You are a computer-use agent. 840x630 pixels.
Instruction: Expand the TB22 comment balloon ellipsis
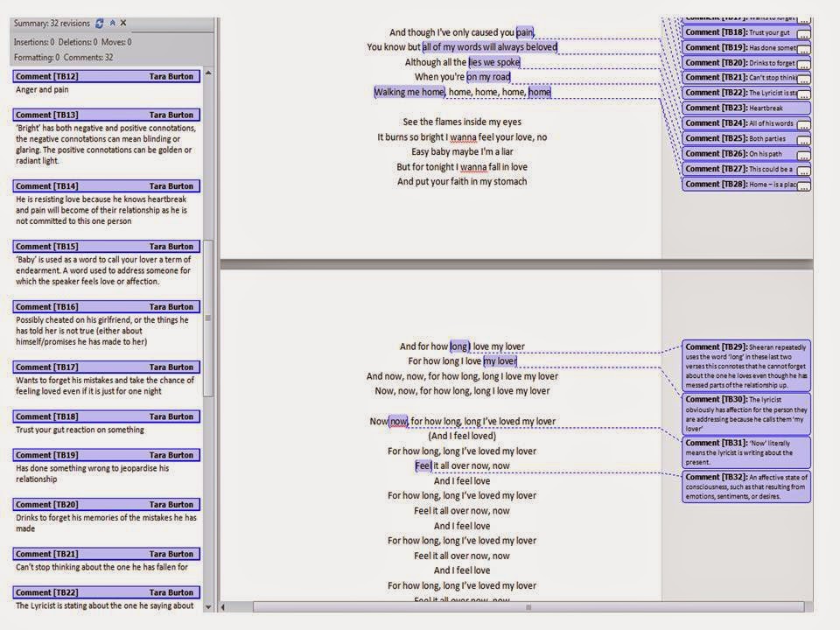tap(803, 94)
